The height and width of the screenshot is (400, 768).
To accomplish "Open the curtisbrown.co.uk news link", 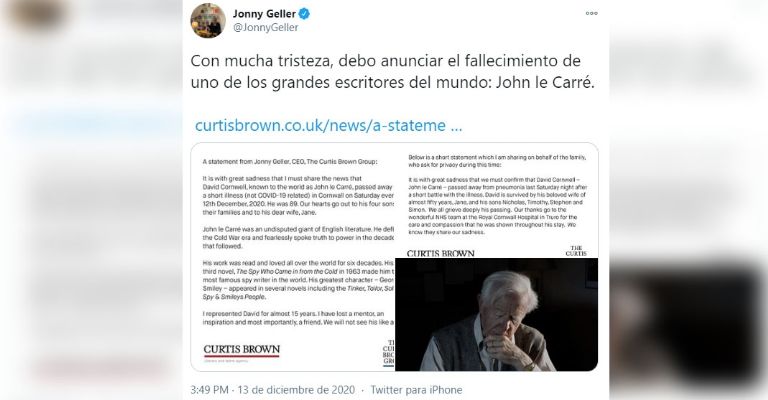I will click(328, 125).
